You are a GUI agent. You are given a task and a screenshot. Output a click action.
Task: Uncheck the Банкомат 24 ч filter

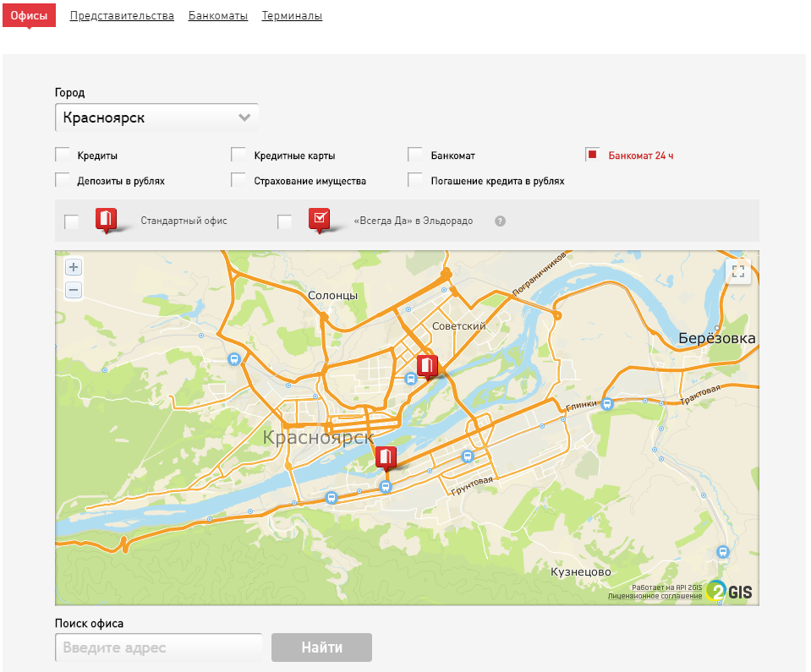(x=593, y=155)
